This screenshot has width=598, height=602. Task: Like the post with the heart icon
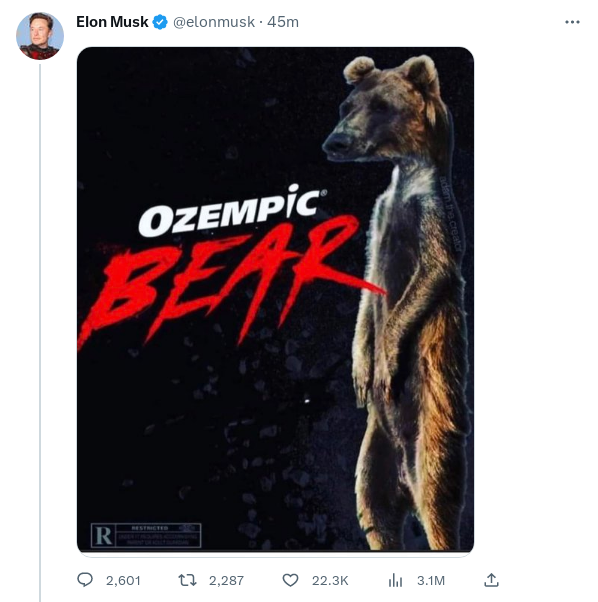click(x=290, y=580)
